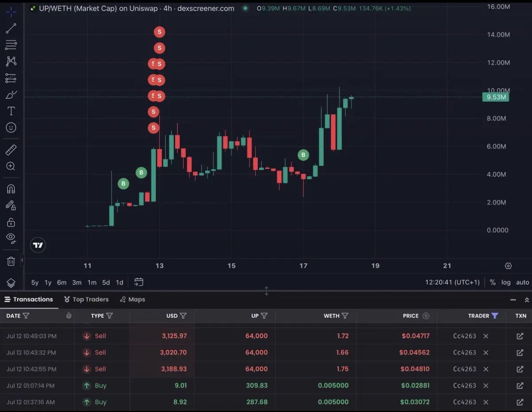This screenshot has width=532, height=412.
Task: Minimize the transactions panel
Action: [x=513, y=300]
